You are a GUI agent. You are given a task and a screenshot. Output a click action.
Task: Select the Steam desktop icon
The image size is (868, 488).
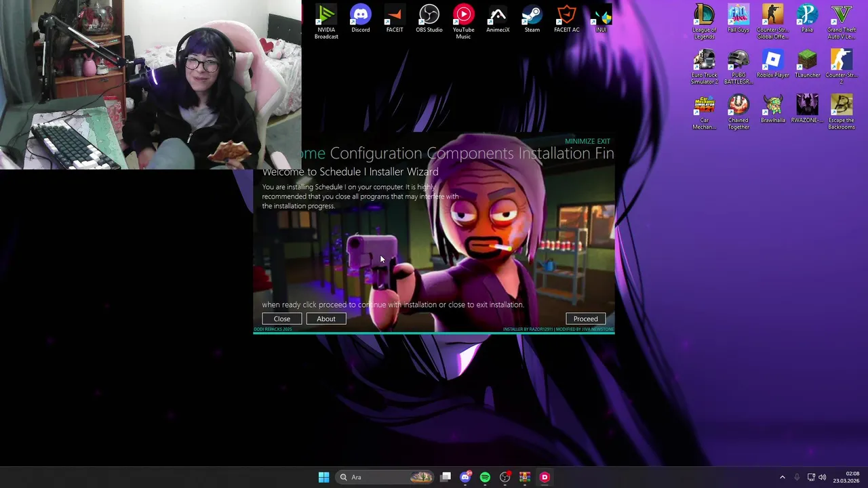532,19
